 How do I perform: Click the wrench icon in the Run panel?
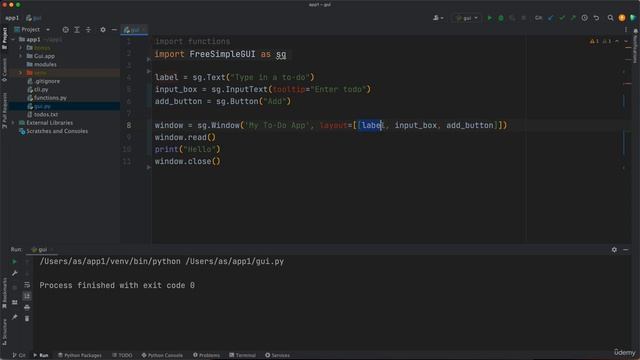pyautogui.click(x=14, y=273)
